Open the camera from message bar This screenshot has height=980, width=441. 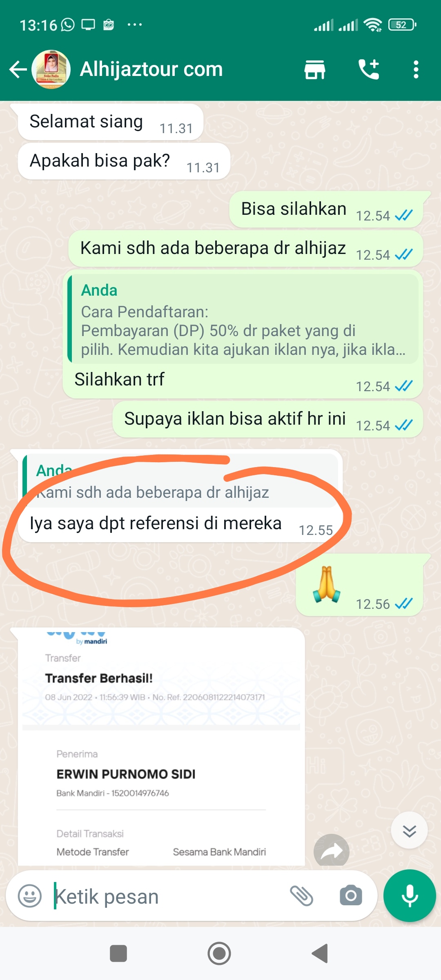(351, 896)
